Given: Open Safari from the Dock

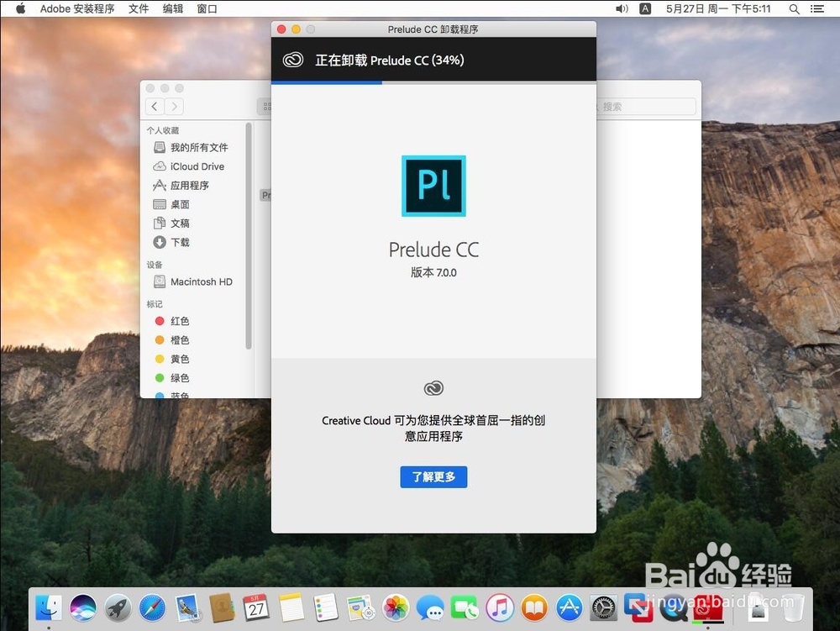Looking at the screenshot, I should [x=152, y=608].
